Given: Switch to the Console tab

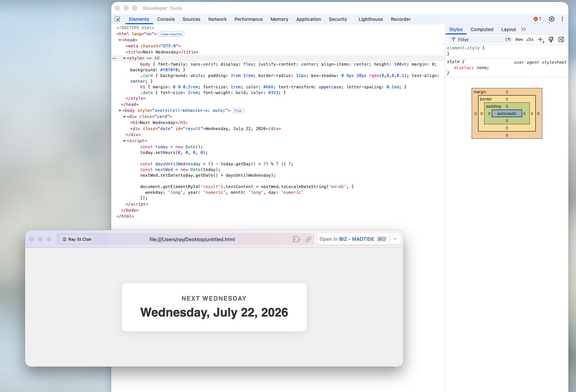Looking at the screenshot, I should click(x=166, y=19).
